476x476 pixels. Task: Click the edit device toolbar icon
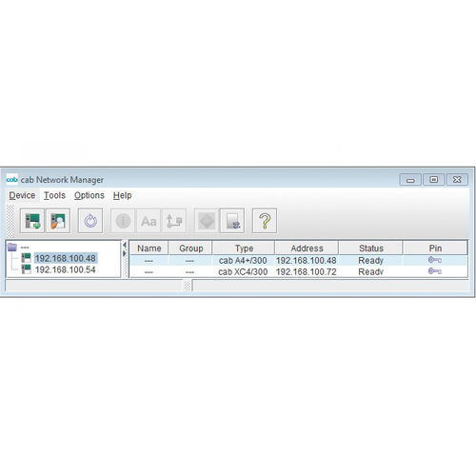click(58, 221)
